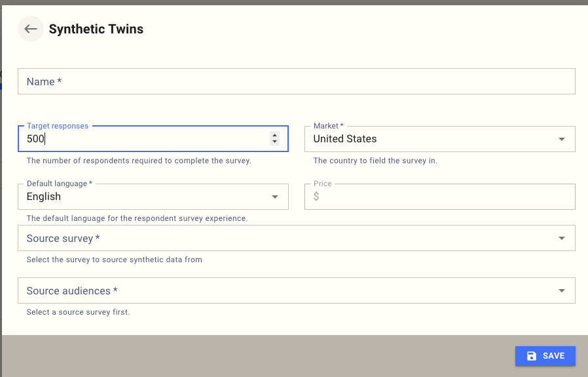Click the floppy disk icon on Save
Viewport: 588px width, 377px height.
pyautogui.click(x=532, y=356)
